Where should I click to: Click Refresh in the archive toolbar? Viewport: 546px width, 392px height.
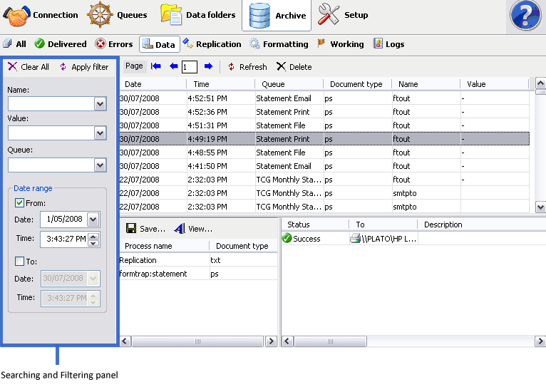tap(247, 67)
